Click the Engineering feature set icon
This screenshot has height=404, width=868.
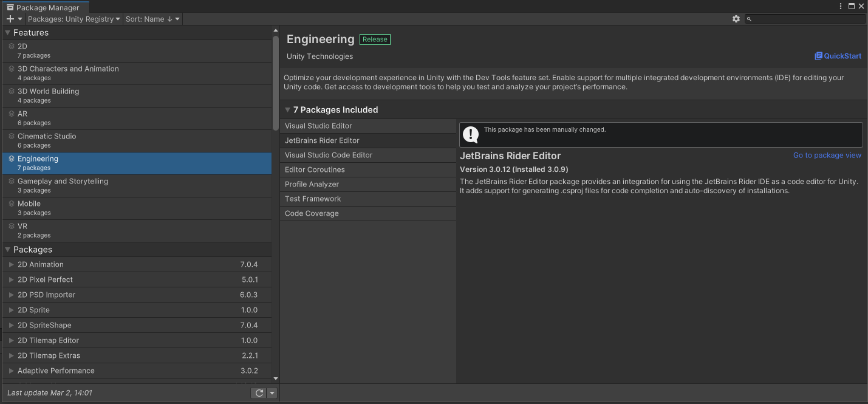coord(13,159)
